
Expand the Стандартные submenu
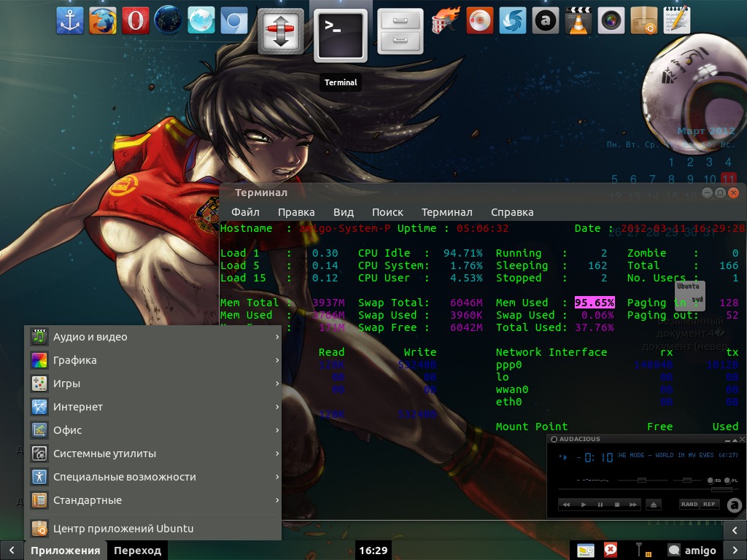coord(153,500)
